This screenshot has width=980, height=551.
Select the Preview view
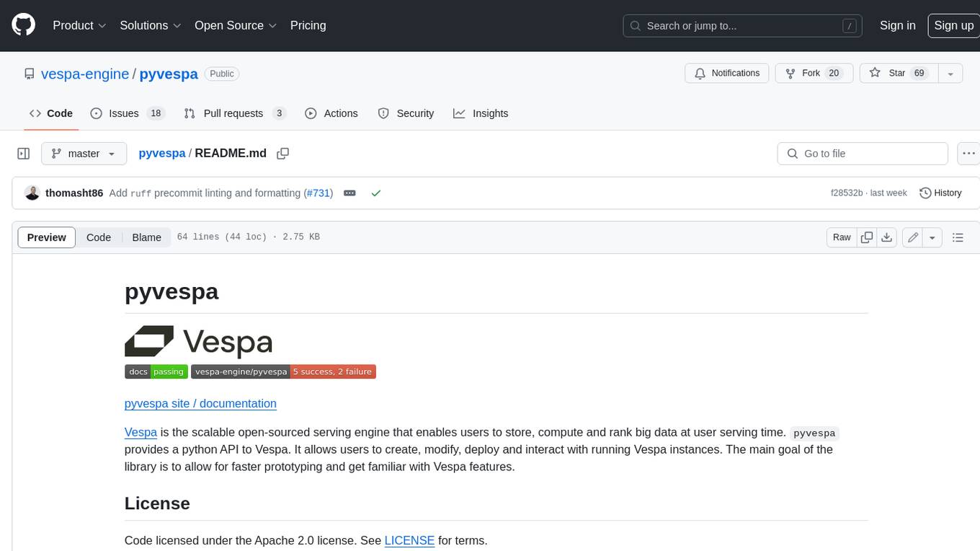pos(47,237)
